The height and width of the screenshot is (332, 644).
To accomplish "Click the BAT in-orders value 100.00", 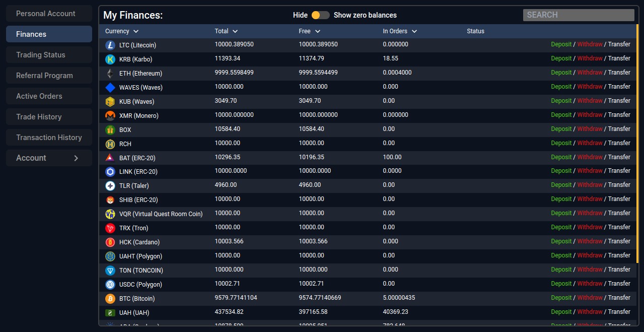I will tap(392, 157).
